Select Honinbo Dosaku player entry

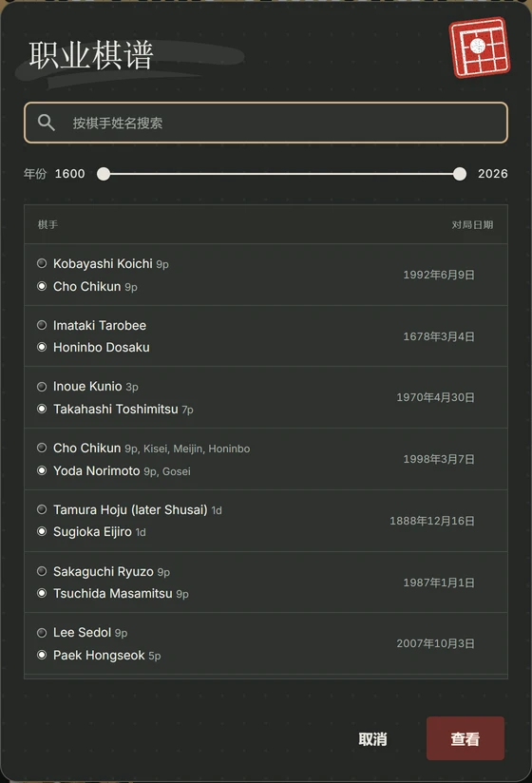coord(102,348)
